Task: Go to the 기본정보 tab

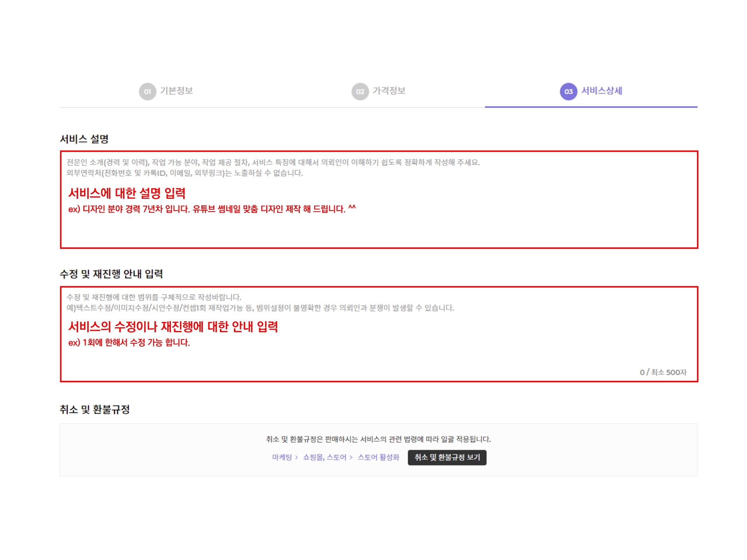Action: 177,91
